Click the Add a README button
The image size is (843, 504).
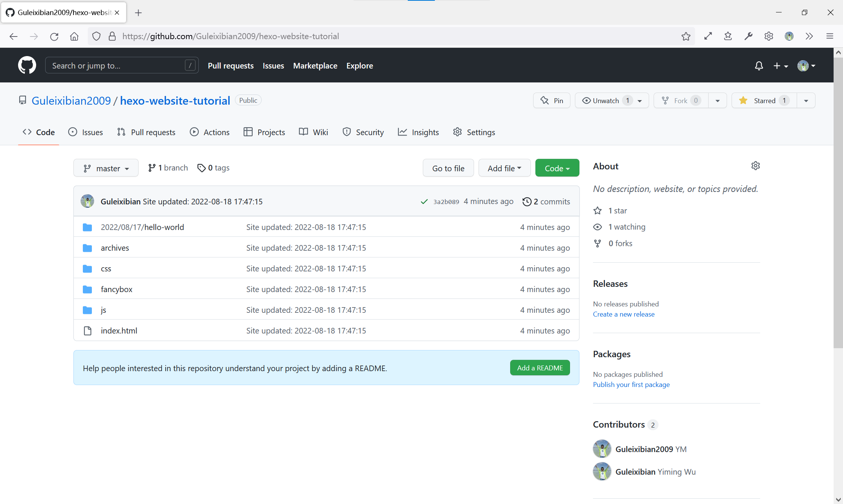click(x=540, y=368)
